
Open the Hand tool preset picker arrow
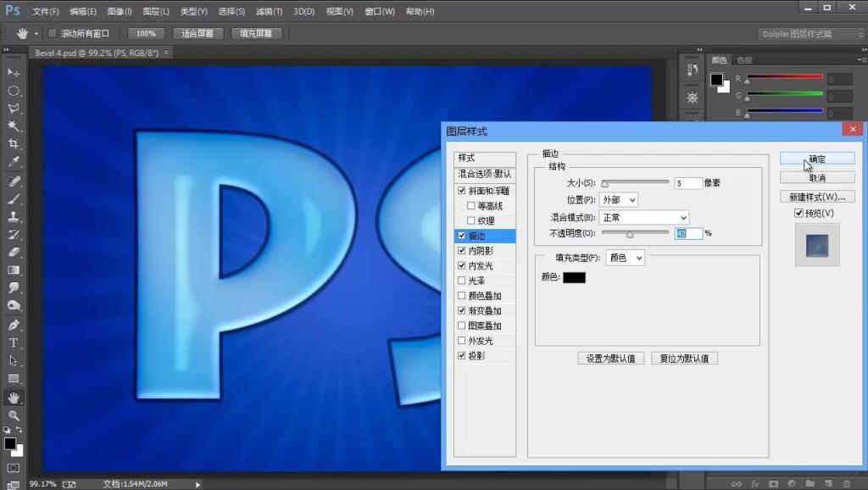pyautogui.click(x=36, y=34)
